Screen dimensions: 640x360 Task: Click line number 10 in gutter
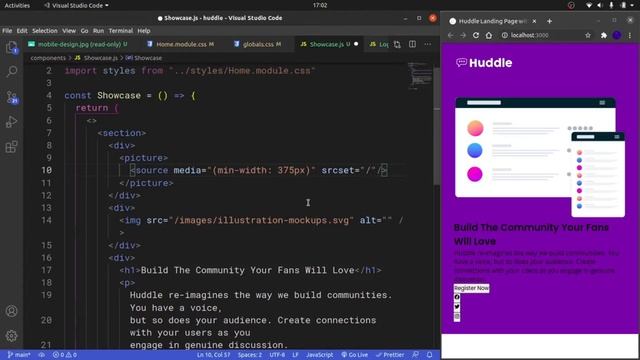pyautogui.click(x=47, y=170)
